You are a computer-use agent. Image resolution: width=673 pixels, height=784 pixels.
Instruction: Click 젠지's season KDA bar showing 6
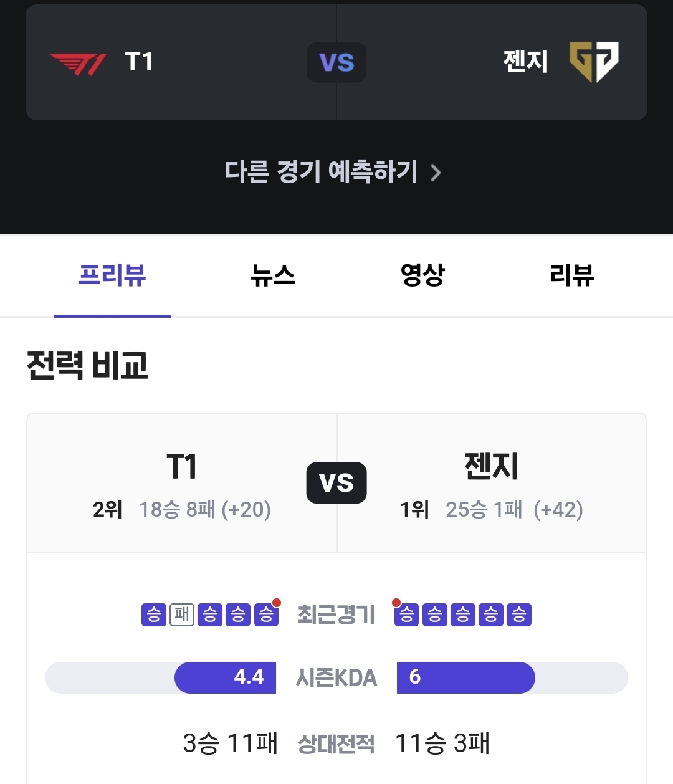[x=465, y=677]
